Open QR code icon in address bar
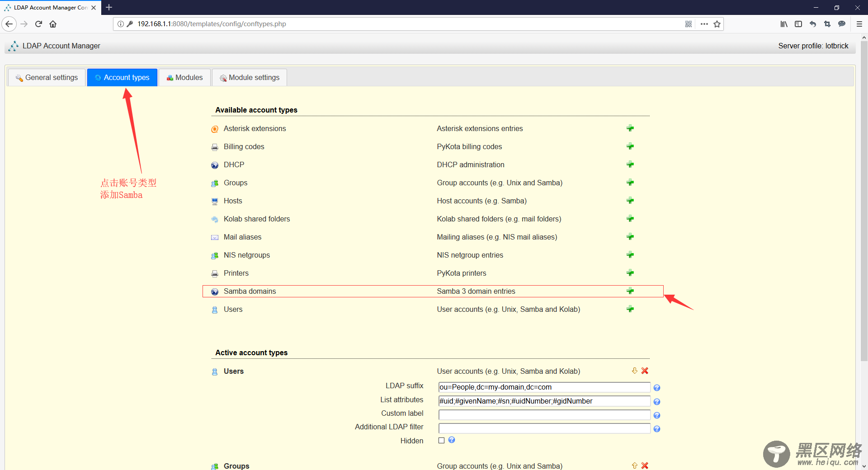The height and width of the screenshot is (470, 868). click(x=689, y=24)
